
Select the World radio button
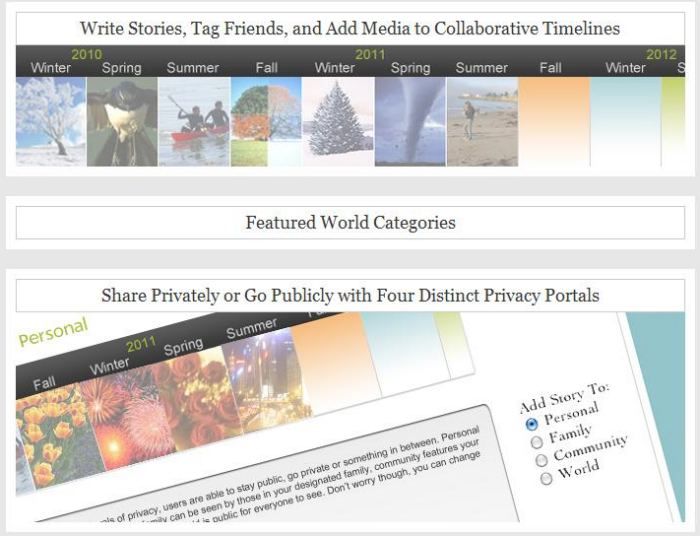(546, 479)
